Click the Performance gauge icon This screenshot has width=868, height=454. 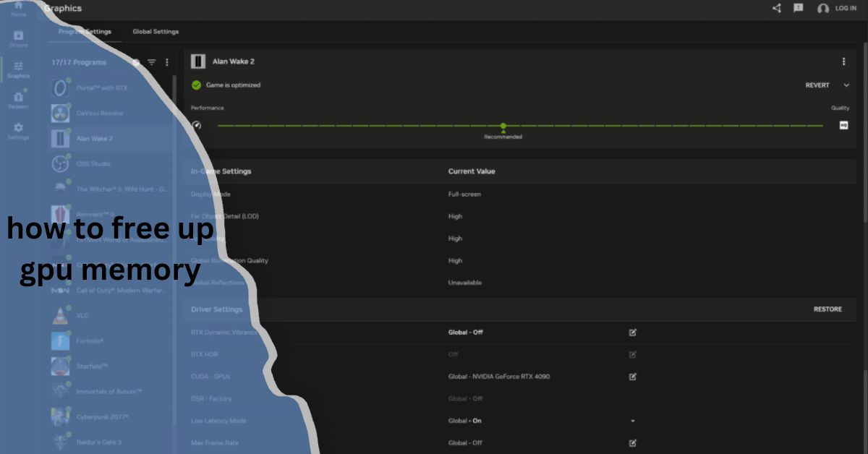tap(196, 124)
